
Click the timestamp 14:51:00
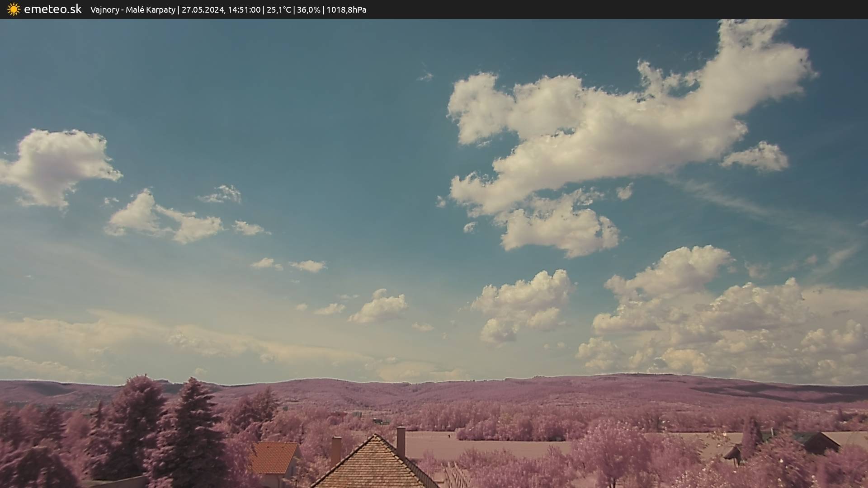coord(244,9)
